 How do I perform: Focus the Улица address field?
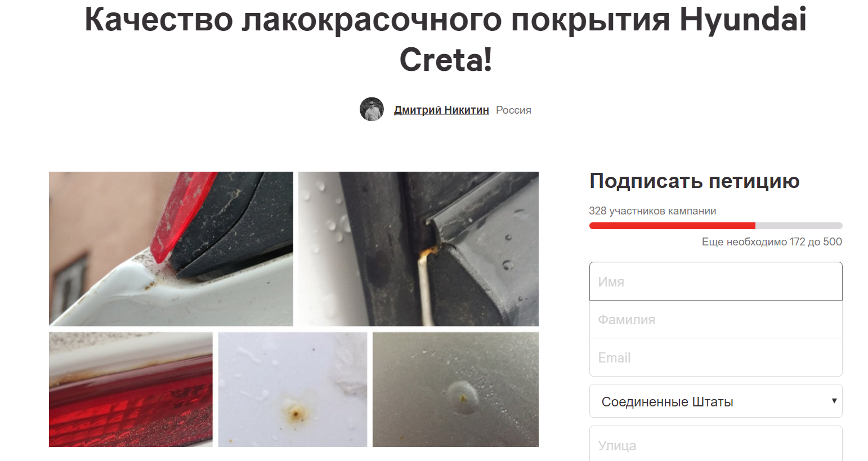(716, 444)
